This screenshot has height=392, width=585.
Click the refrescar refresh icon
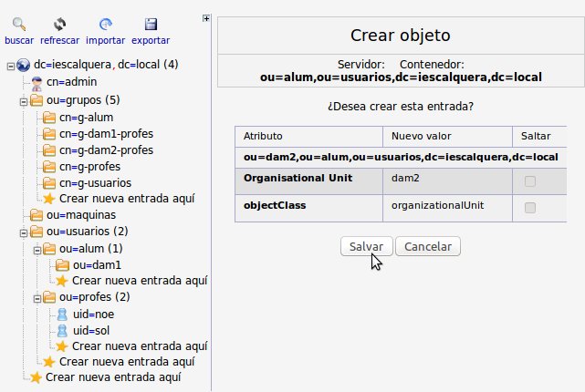tap(59, 25)
